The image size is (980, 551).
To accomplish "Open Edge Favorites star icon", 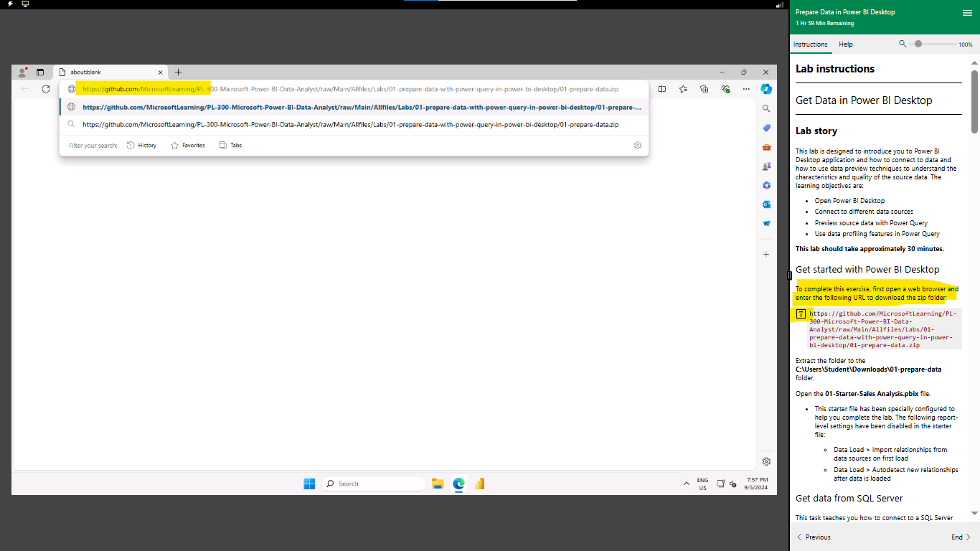I will coord(683,89).
